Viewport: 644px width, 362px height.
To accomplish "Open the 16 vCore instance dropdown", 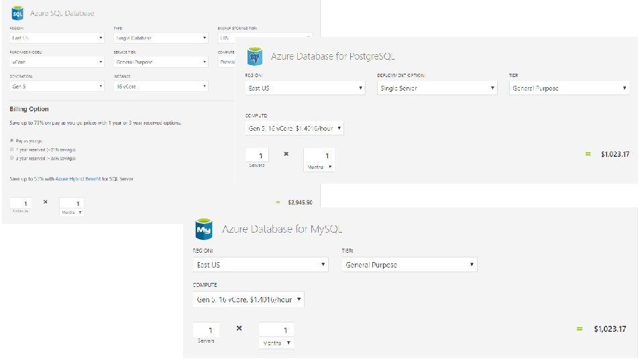I will click(161, 86).
